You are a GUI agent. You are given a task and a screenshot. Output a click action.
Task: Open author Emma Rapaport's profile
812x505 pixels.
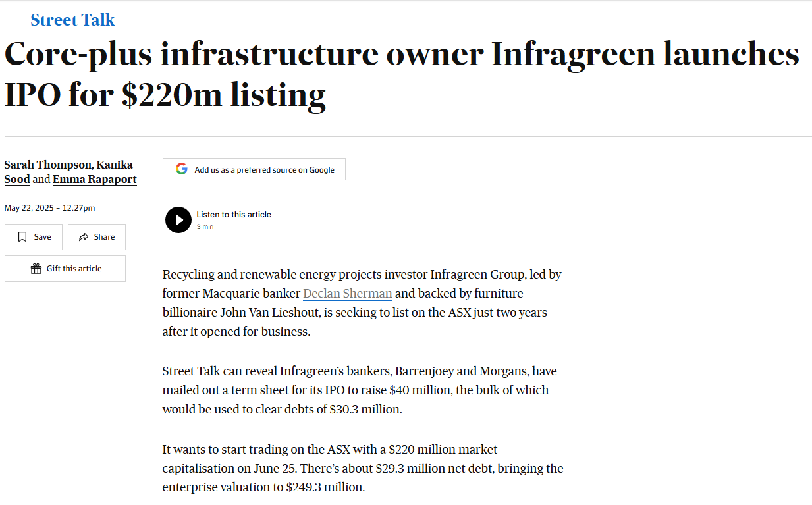[95, 179]
